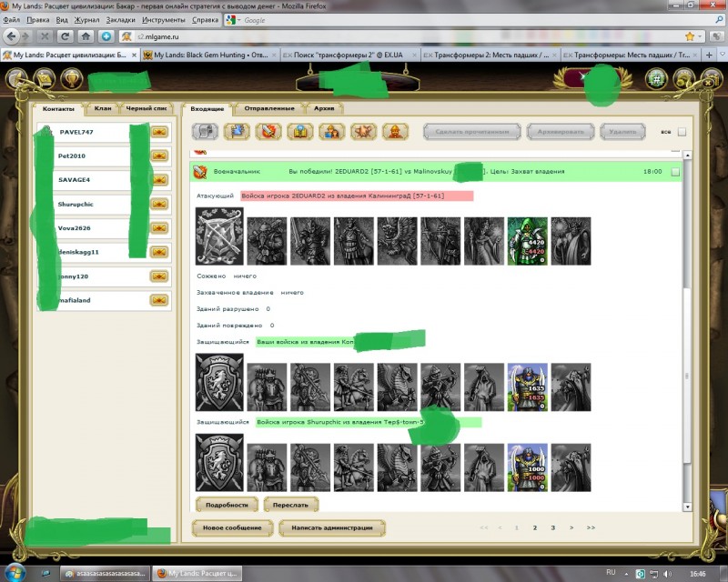Viewport: 728px width, 582px height.
Task: Click the green hooded unit with 4420 count
Action: coord(527,241)
